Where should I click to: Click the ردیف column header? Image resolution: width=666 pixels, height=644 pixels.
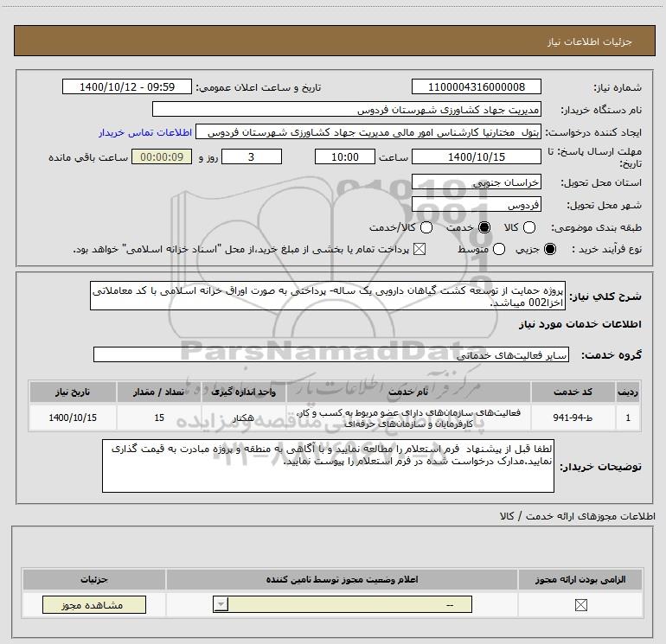click(x=628, y=392)
